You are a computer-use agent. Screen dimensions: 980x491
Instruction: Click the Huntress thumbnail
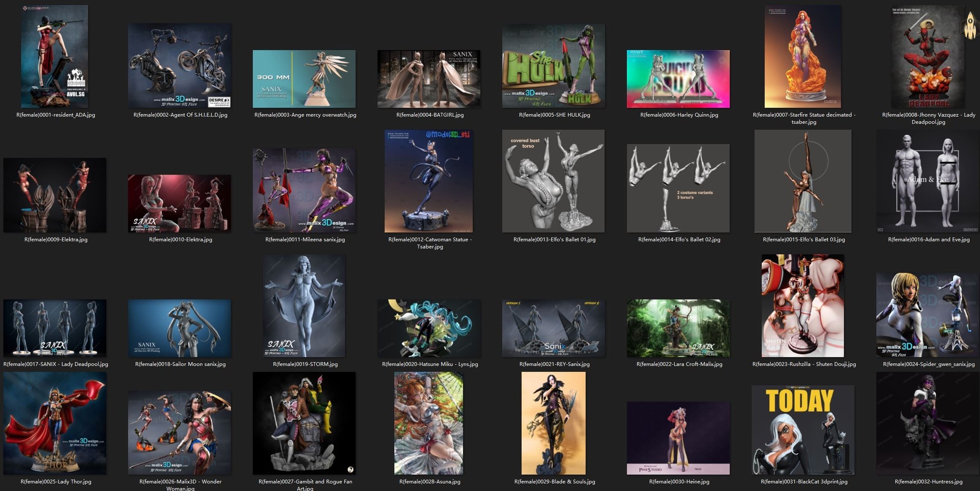click(x=928, y=423)
